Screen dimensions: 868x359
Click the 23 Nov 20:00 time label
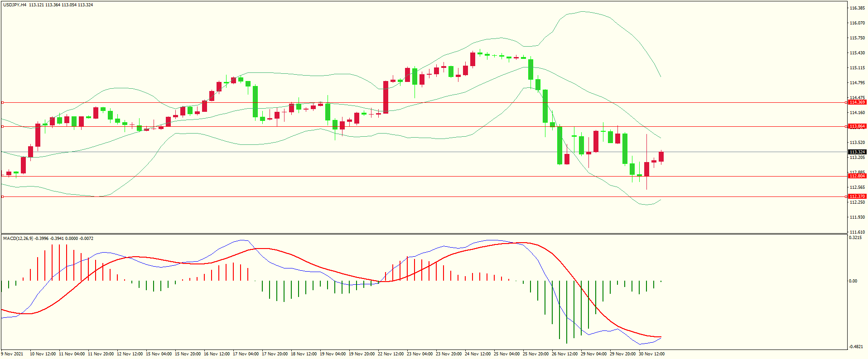(x=449, y=354)
